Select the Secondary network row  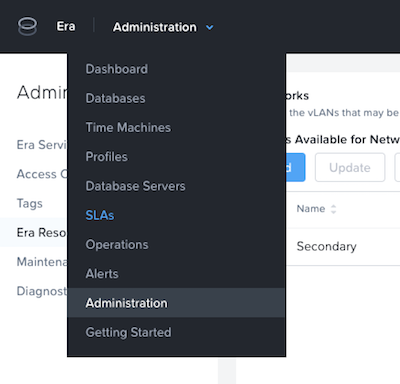pos(343,247)
